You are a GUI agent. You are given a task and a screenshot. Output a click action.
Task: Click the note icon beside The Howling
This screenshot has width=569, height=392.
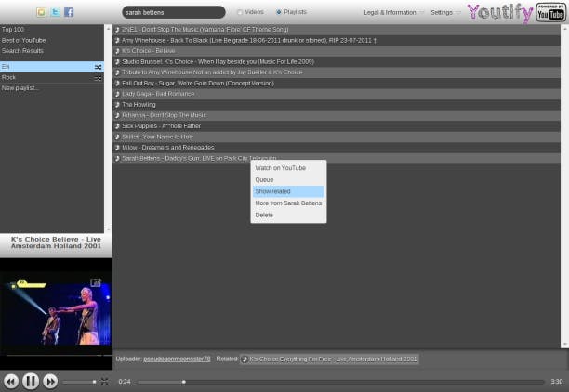[x=117, y=105]
